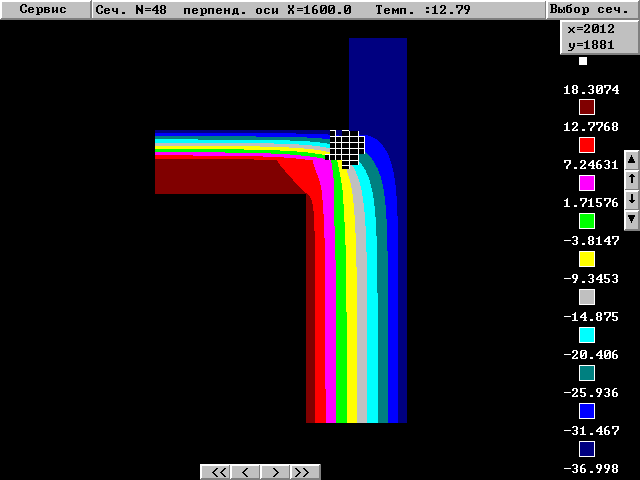Click legend value 18.3074
This screenshot has height=480, width=640.
pyautogui.click(x=591, y=90)
